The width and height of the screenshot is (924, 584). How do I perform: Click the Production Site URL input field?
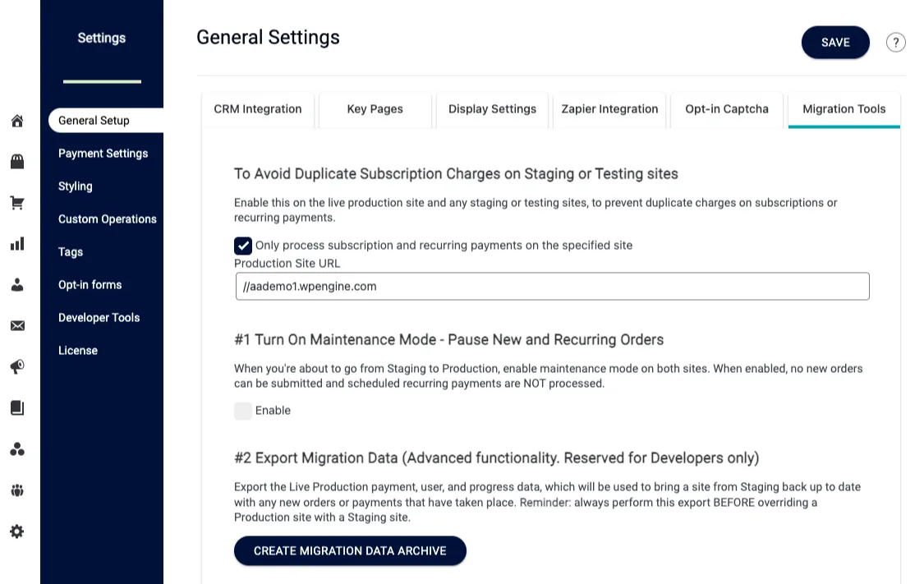[x=552, y=286]
